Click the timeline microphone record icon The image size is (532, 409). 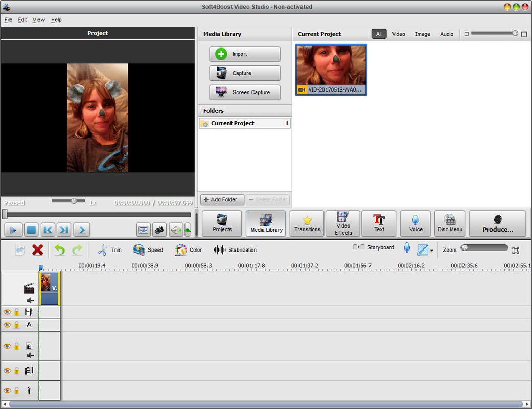(x=407, y=248)
